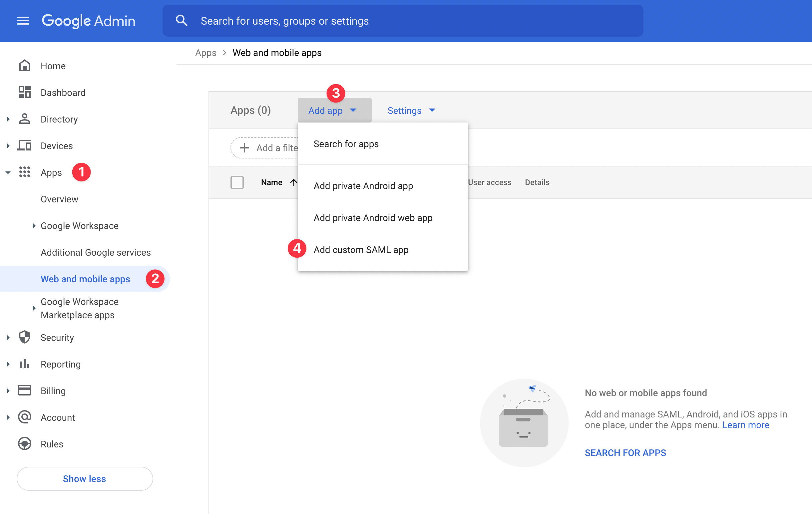
Task: Select Web and mobile apps
Action: [x=84, y=279]
